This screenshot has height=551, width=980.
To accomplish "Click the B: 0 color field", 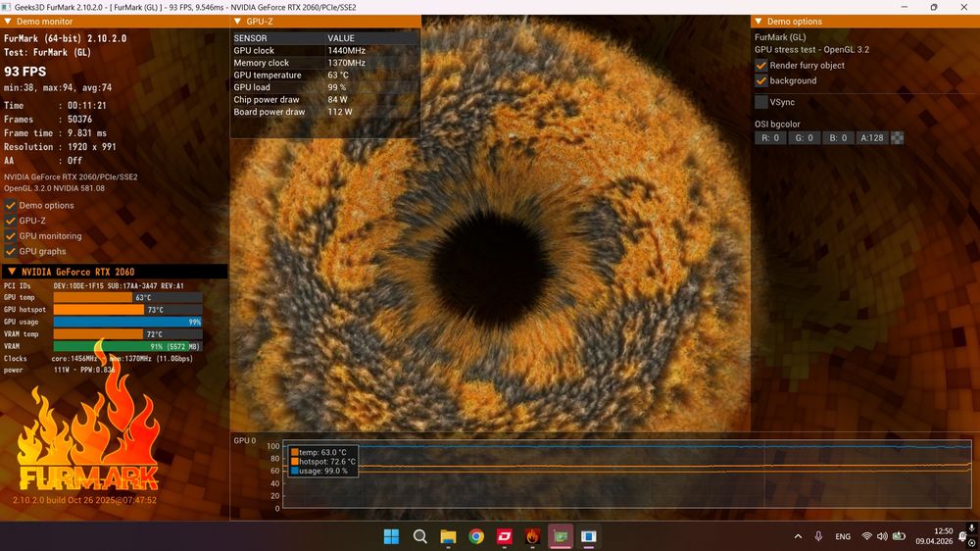I will [x=838, y=137].
